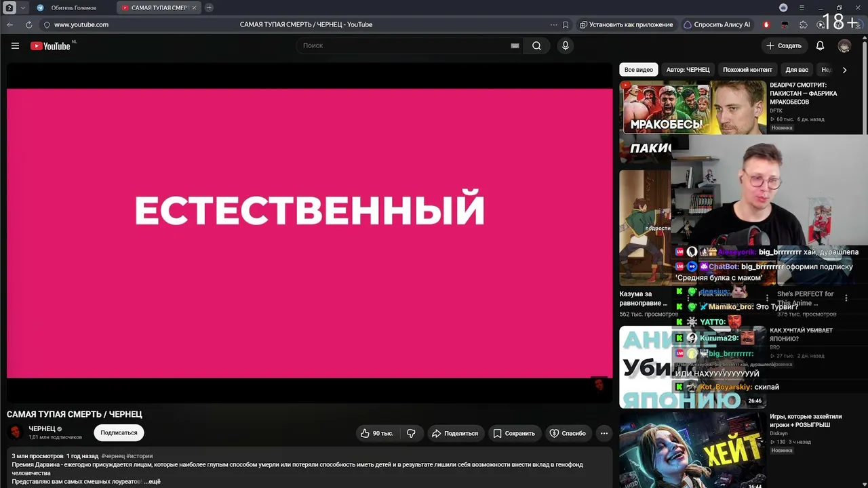Like the video with 90 тыс. likes
Image resolution: width=868 pixels, height=488 pixels.
[x=377, y=433]
